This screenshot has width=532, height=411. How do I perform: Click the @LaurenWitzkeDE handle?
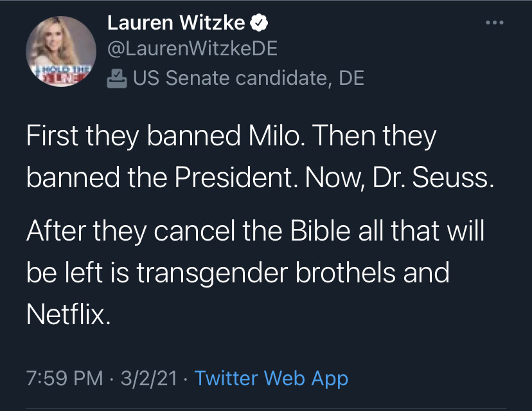(191, 50)
